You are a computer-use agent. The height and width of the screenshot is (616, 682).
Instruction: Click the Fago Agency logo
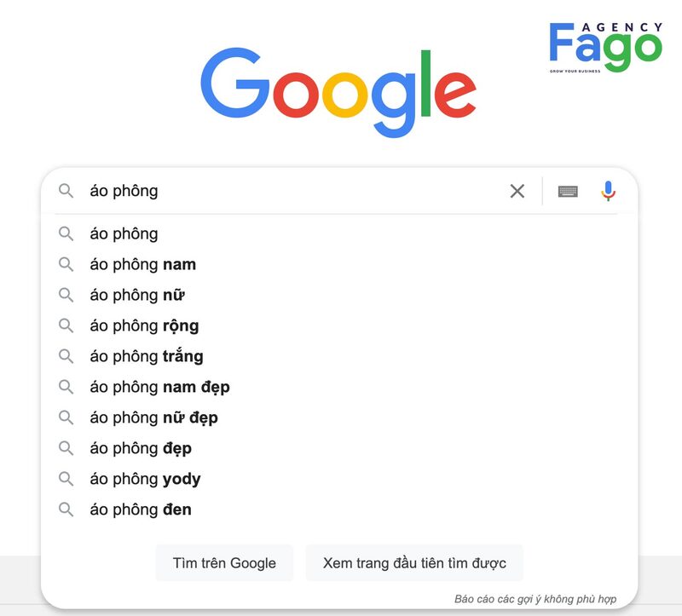pos(605,47)
